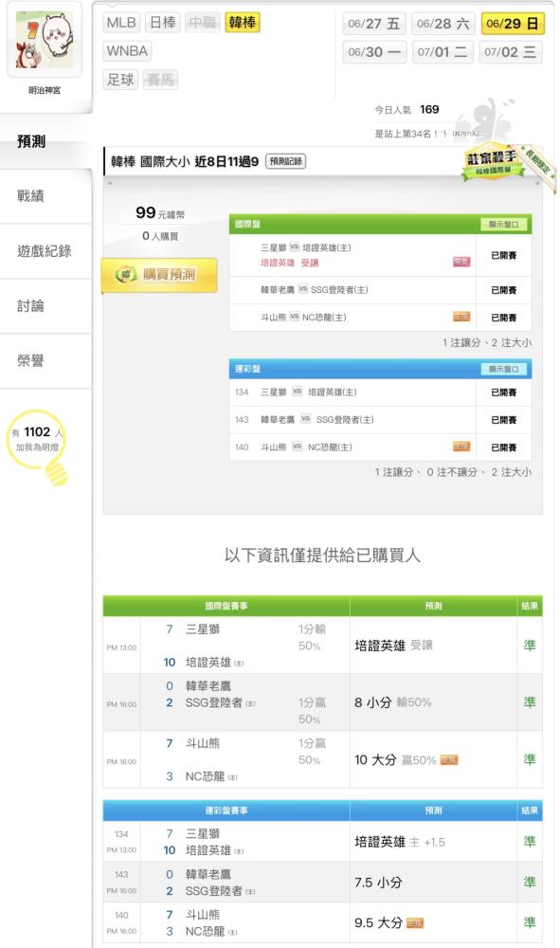Open the 遊戲紀錄 sidebar section
Screen dimensions: 560x948
tap(45, 251)
